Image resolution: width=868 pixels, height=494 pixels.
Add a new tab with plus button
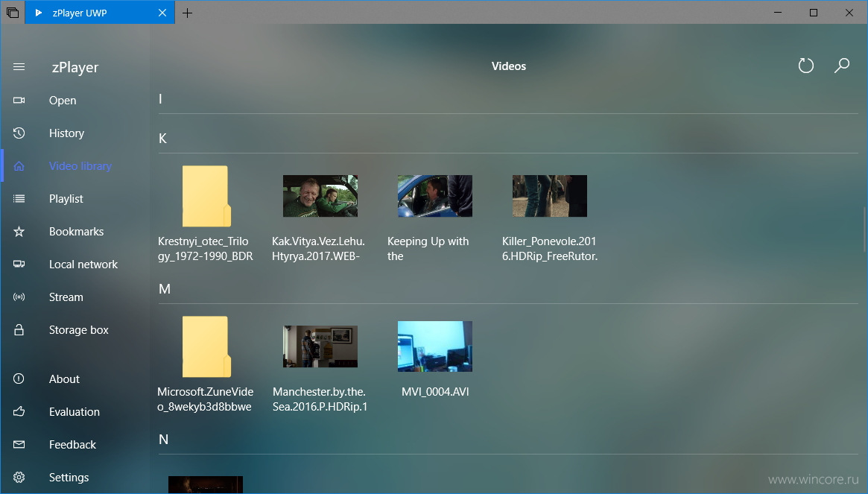coord(187,13)
